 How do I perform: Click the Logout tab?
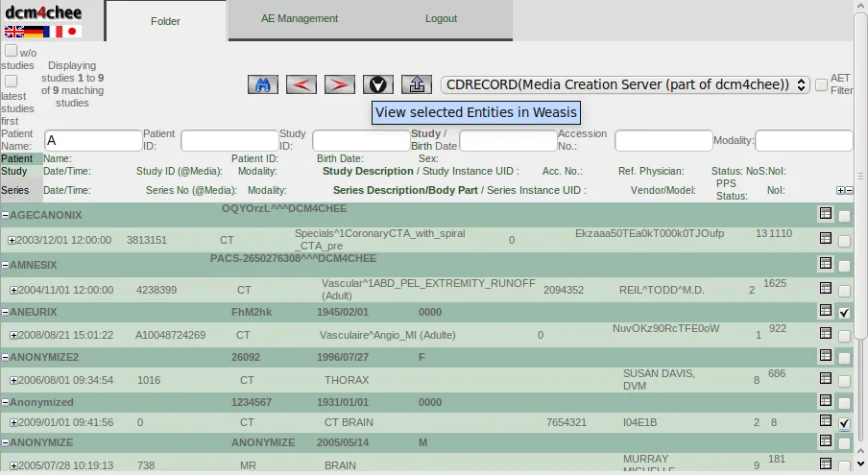441,19
